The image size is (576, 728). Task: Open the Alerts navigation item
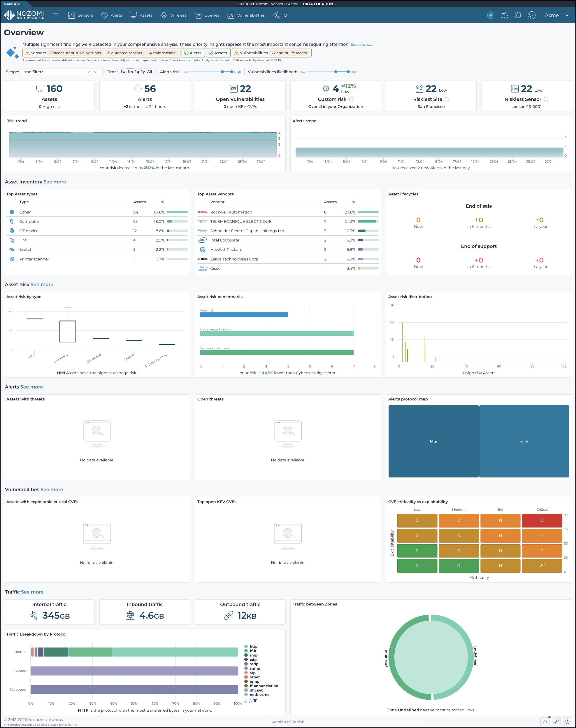[112, 15]
